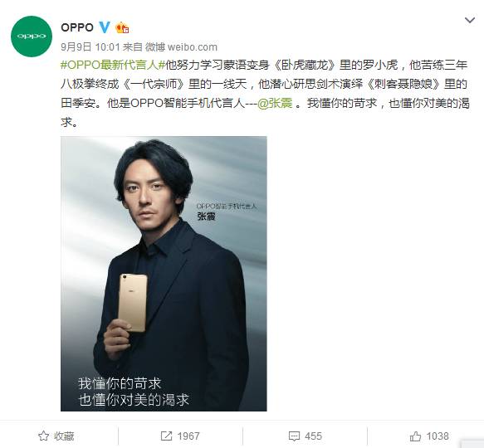The width and height of the screenshot is (484, 448).
Task: Open the @张震 mention link
Action: click(275, 103)
